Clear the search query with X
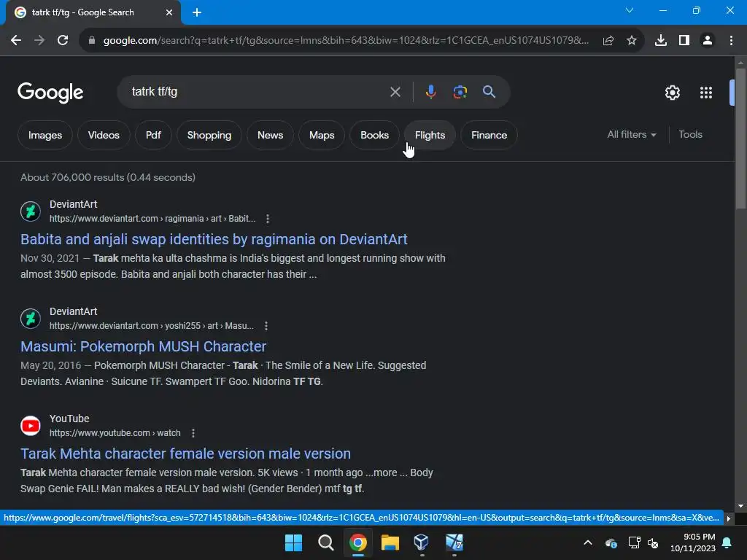The height and width of the screenshot is (560, 747). [395, 92]
